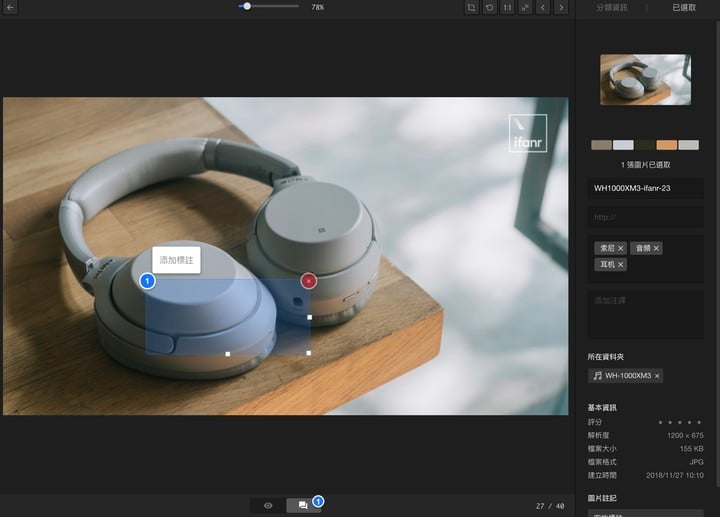Click the 添加注釋 notes field

(646, 314)
